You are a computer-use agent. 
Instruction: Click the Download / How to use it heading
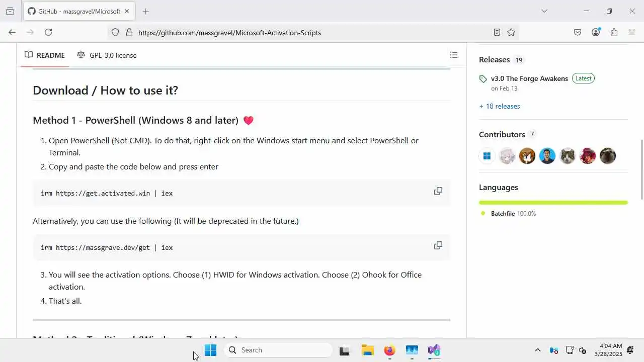point(105,90)
